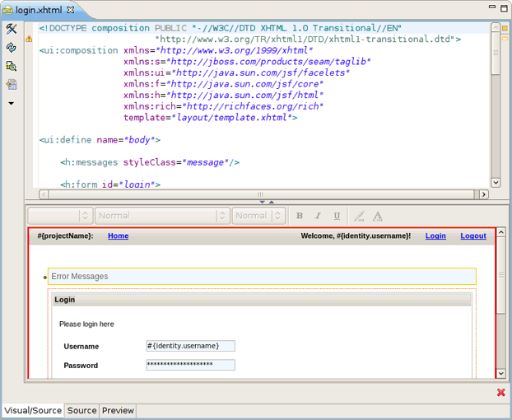
Task: Click the red X icon at bottom right
Action: pos(501,393)
